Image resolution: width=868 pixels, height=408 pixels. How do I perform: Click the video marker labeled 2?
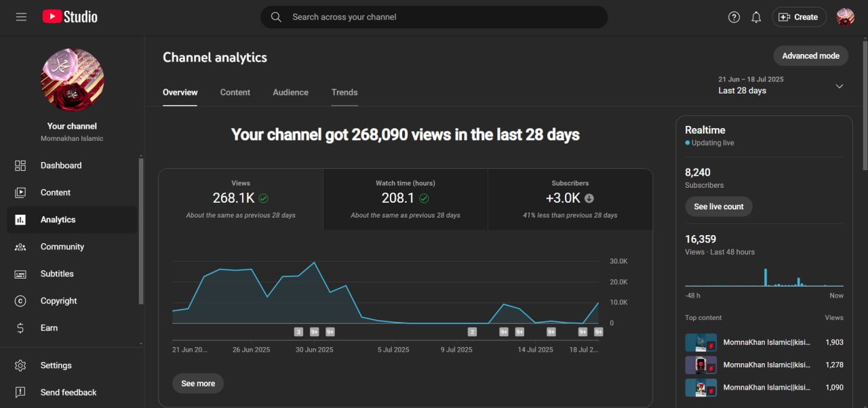pyautogui.click(x=473, y=332)
